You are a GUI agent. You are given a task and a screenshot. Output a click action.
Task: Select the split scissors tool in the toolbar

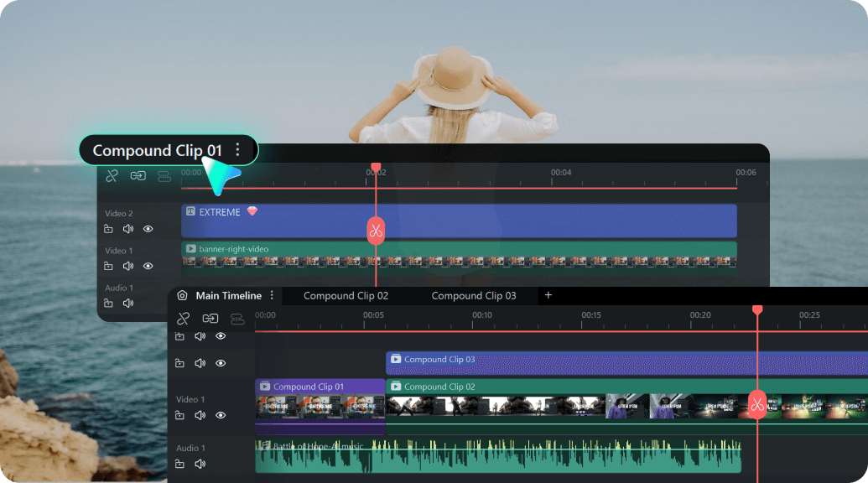coord(111,176)
